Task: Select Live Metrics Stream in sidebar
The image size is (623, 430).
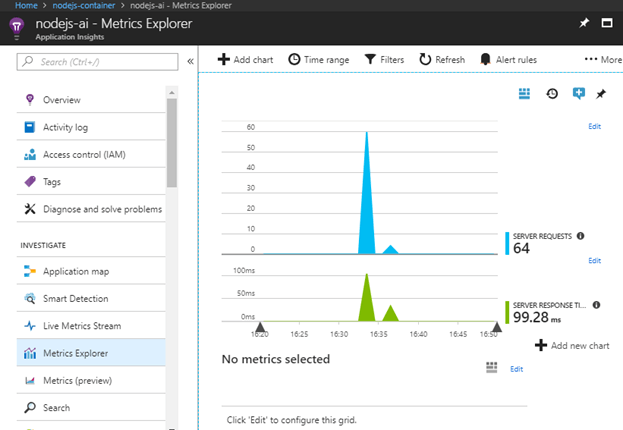Action: tap(81, 326)
